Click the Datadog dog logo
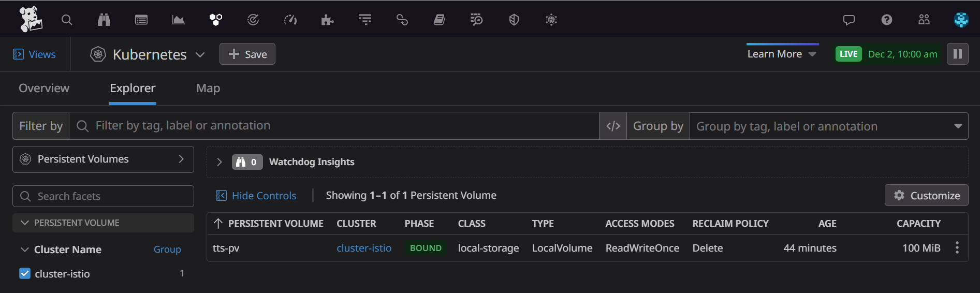This screenshot has height=293, width=980. coord(31,19)
